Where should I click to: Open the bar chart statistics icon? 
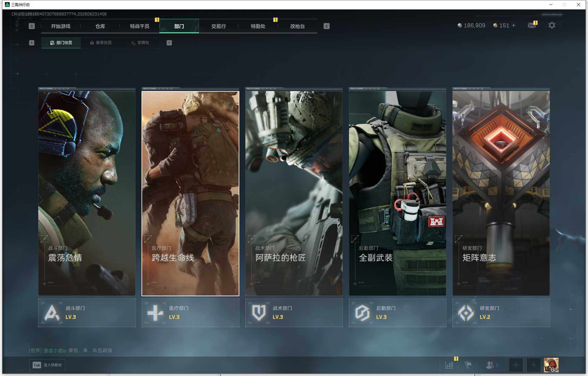[x=449, y=365]
